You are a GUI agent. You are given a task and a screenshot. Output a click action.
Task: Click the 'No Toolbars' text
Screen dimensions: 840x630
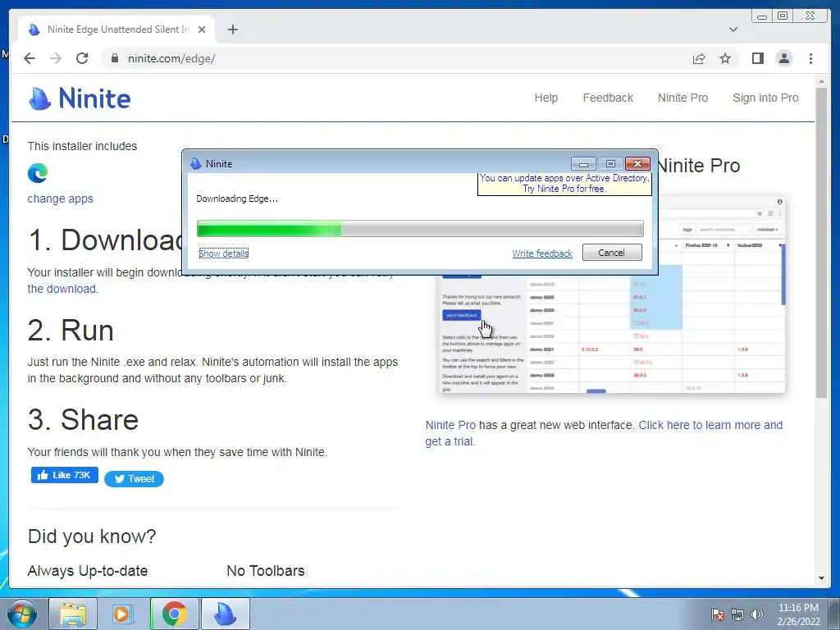click(266, 571)
